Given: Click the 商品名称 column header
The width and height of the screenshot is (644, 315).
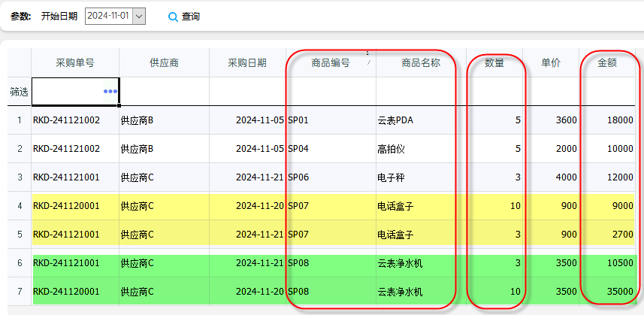Looking at the screenshot, I should click(x=421, y=63).
